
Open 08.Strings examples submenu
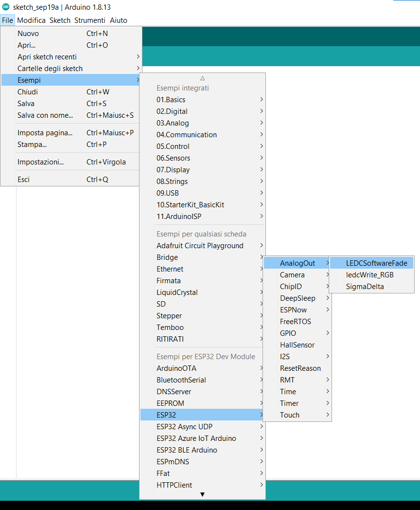(202, 182)
